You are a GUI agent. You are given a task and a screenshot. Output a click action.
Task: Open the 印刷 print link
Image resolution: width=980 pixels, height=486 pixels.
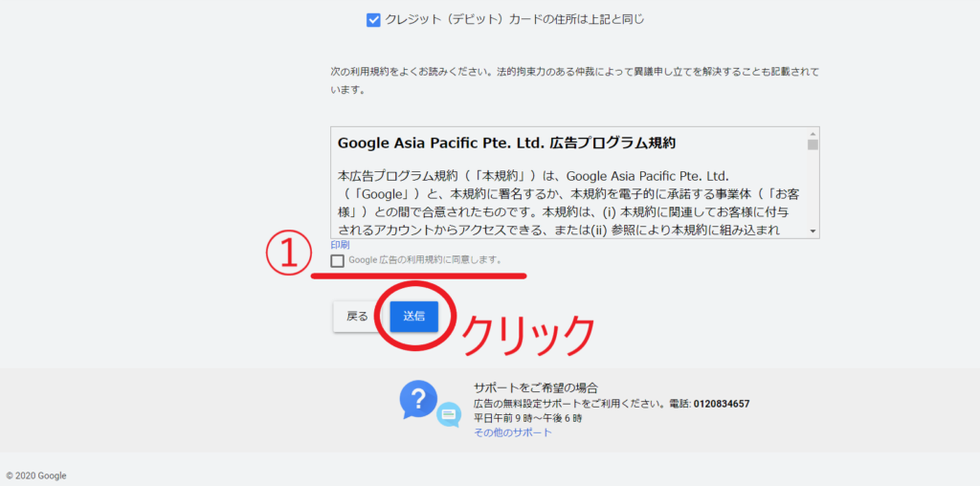340,245
